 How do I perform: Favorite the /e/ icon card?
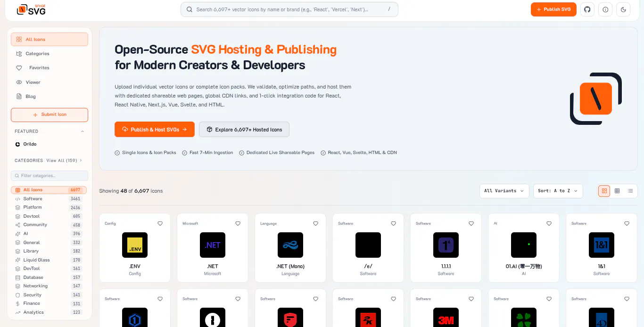394,223
